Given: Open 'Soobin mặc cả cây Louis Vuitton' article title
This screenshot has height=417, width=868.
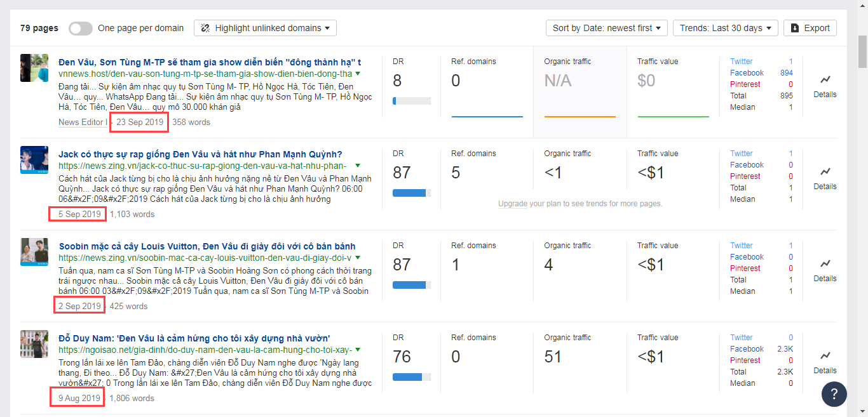Looking at the screenshot, I should [x=207, y=246].
